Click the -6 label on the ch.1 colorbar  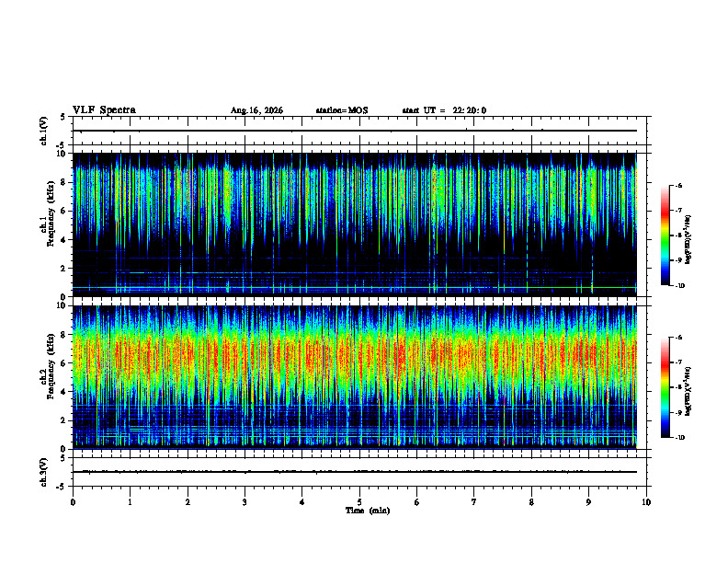point(678,185)
